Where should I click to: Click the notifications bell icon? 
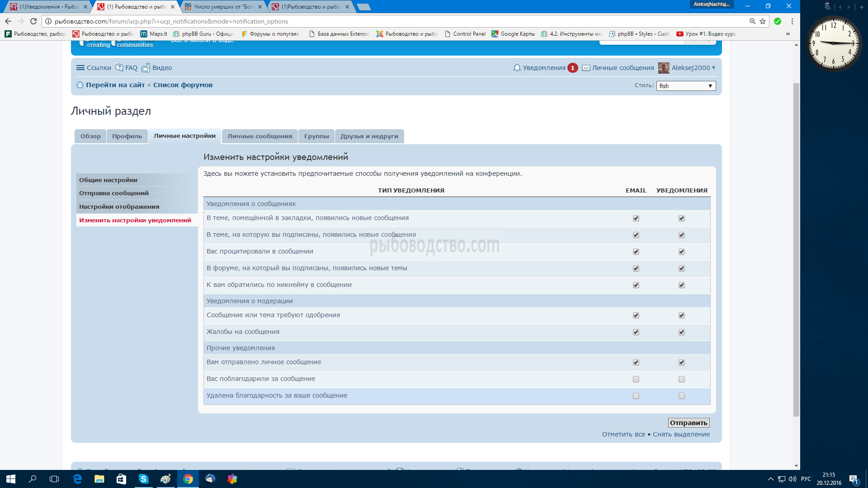(517, 68)
